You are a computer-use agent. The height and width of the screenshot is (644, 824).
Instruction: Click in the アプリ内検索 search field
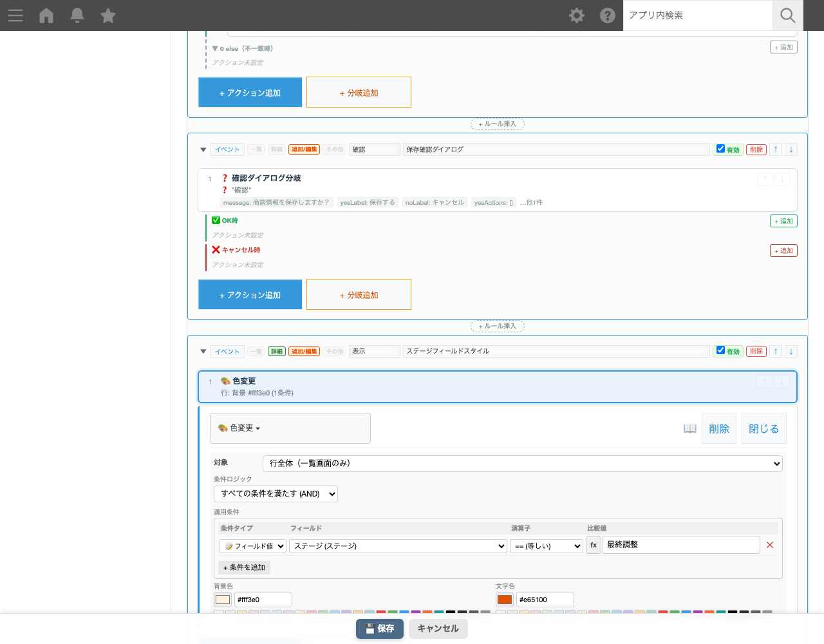click(x=698, y=15)
